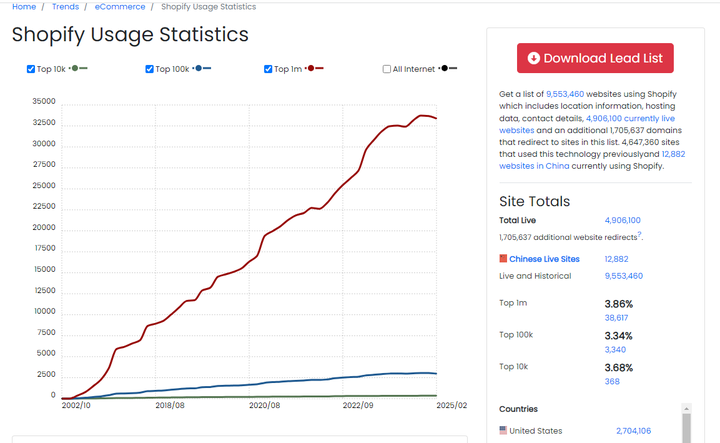Screen dimensions: 720x443
Task: Click the black All Internet legend marker
Action: click(448, 68)
